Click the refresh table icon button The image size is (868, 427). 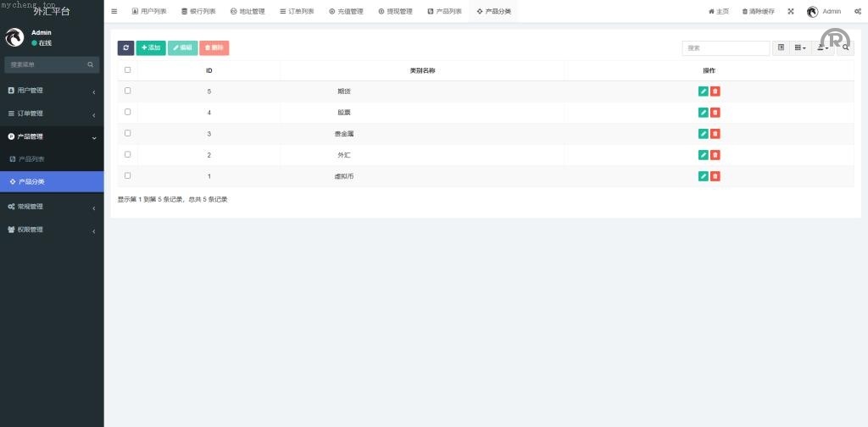(x=125, y=48)
